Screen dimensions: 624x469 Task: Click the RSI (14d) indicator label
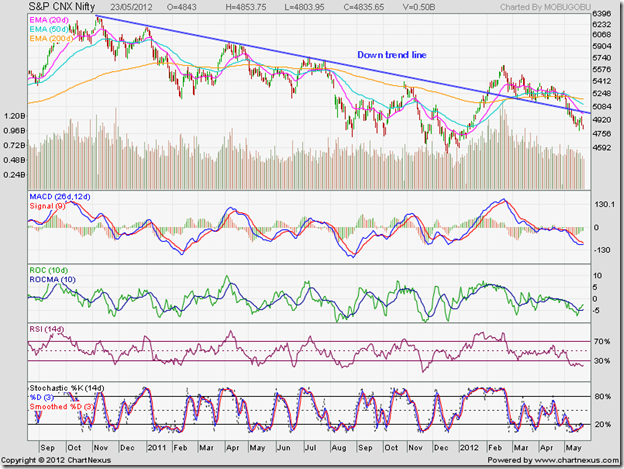47,329
